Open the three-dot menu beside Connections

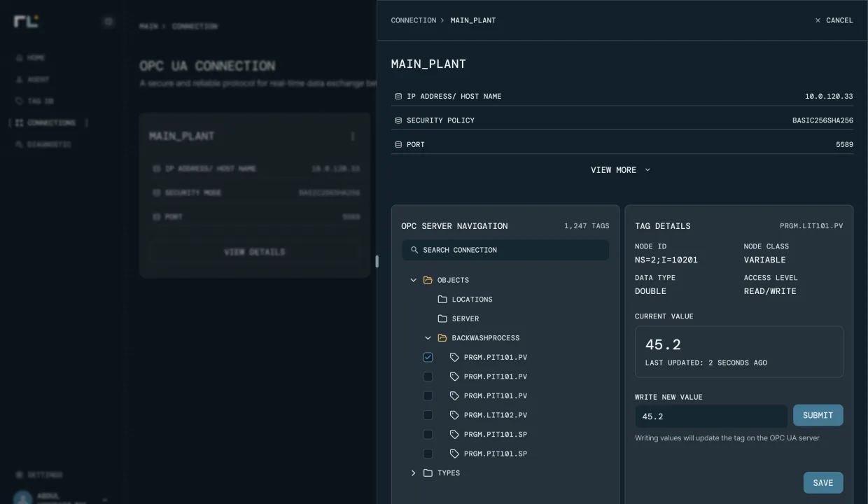87,122
